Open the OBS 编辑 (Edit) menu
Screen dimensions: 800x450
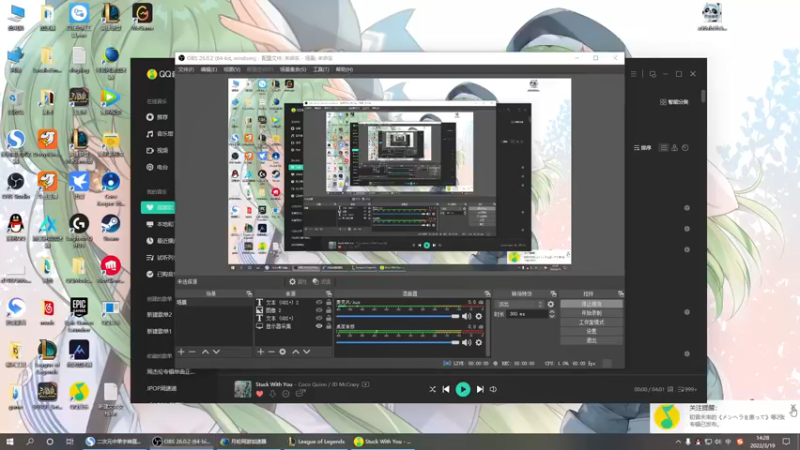tap(209, 69)
